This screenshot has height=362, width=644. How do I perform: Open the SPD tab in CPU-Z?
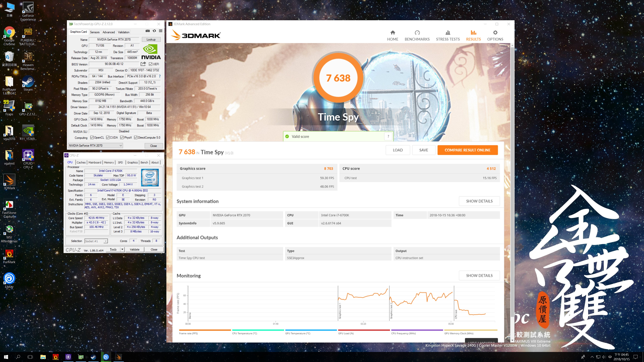coord(120,162)
